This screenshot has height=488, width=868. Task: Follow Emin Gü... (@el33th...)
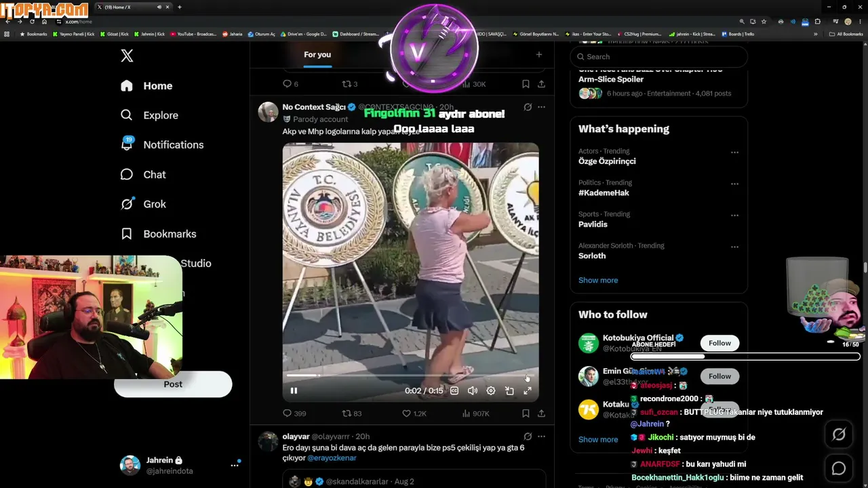(719, 376)
